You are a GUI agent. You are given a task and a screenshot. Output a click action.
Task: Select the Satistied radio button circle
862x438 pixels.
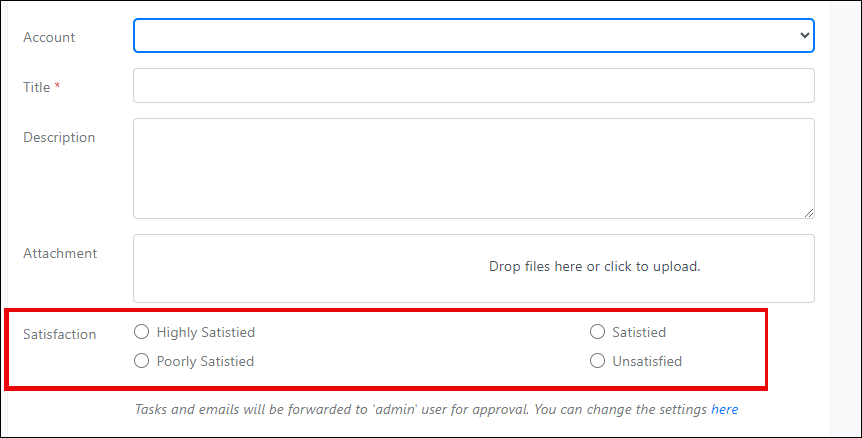pyautogui.click(x=597, y=331)
